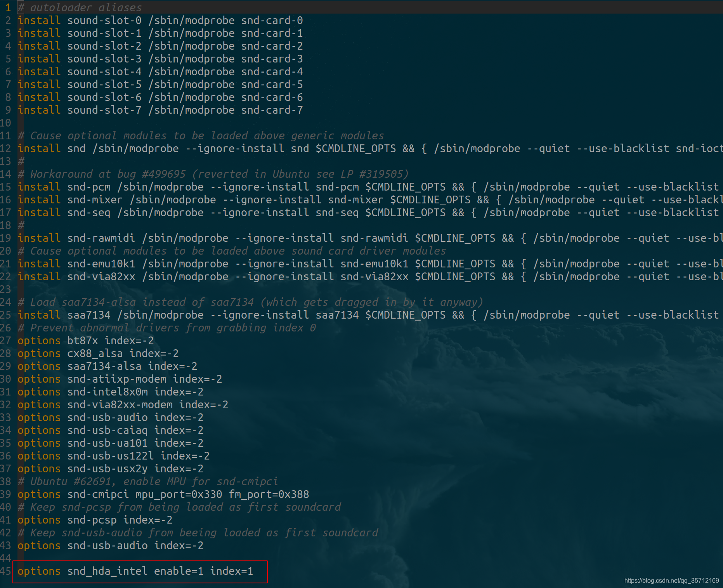Place cursor on 'sound-slot-4'
The image size is (723, 588).
pos(104,71)
